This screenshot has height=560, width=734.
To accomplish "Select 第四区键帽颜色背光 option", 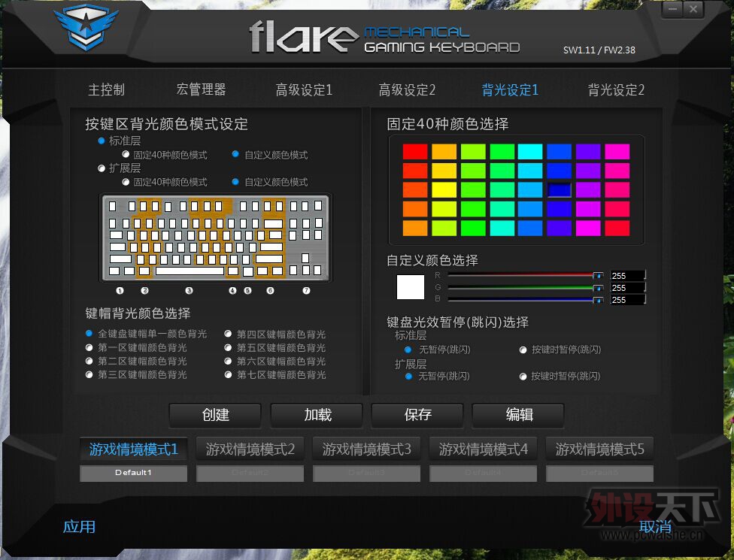I will (228, 334).
